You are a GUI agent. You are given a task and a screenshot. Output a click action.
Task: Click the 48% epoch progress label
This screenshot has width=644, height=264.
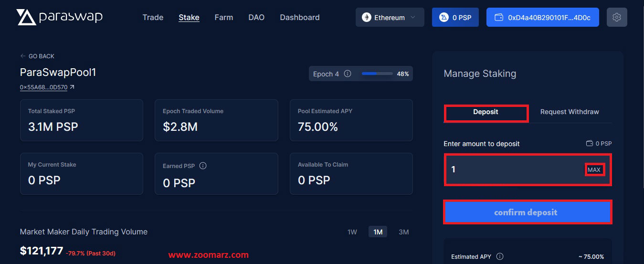(x=403, y=74)
